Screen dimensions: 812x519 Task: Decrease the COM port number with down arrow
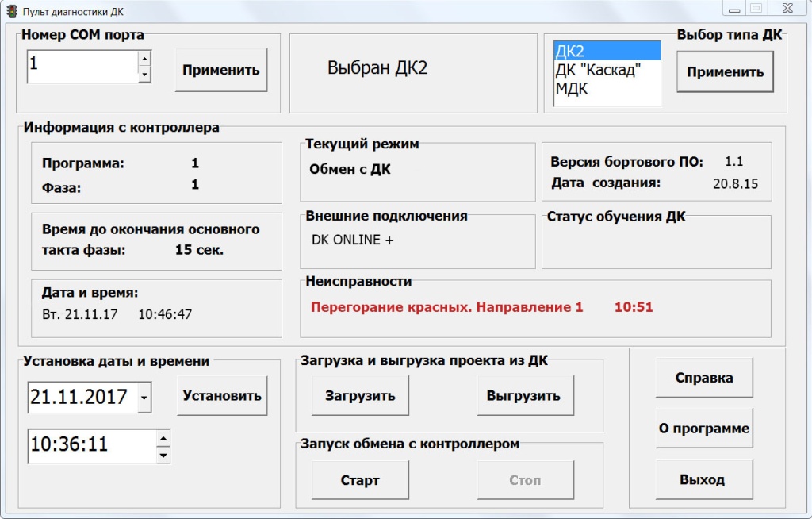[144, 75]
